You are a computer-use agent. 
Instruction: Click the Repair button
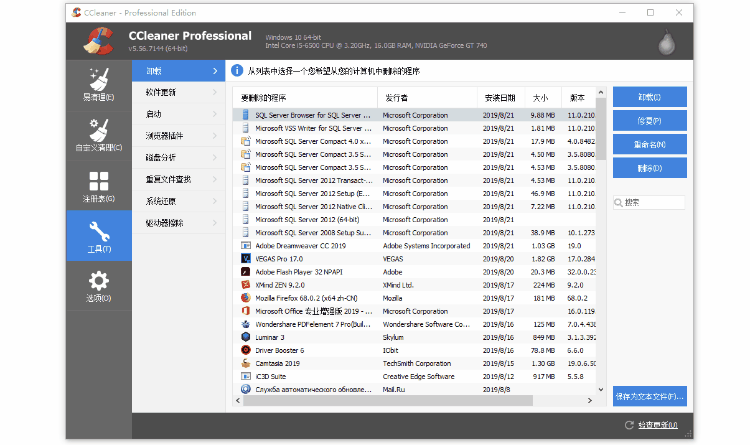(650, 121)
